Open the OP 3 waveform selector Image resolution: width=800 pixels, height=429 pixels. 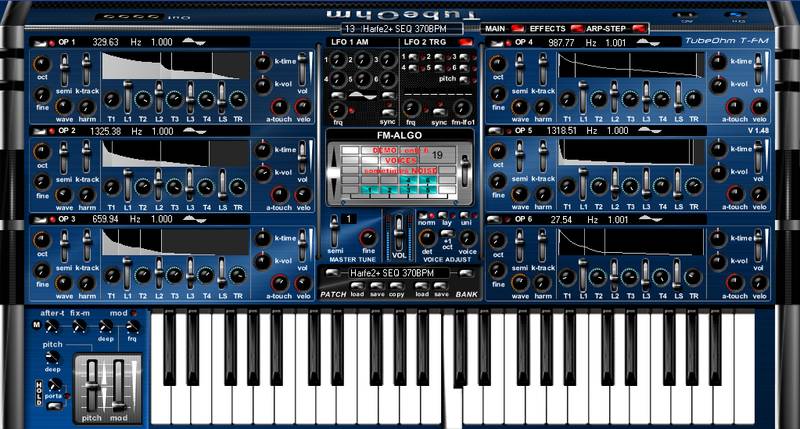coord(194,219)
